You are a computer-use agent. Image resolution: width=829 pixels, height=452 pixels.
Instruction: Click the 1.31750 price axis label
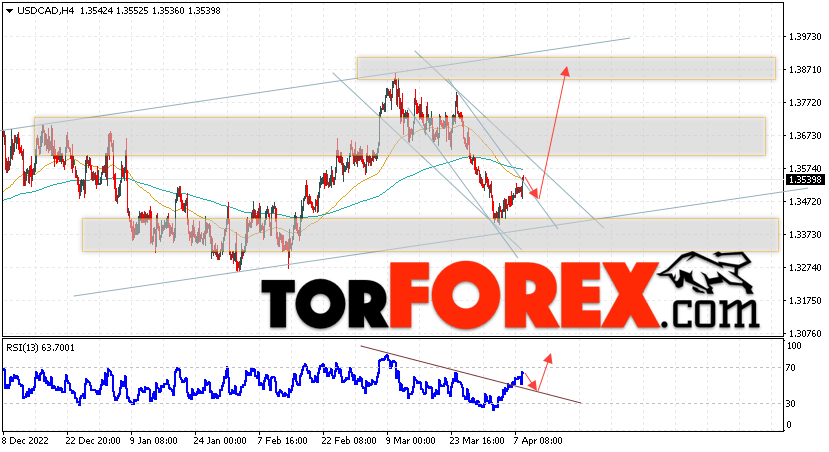coord(805,300)
